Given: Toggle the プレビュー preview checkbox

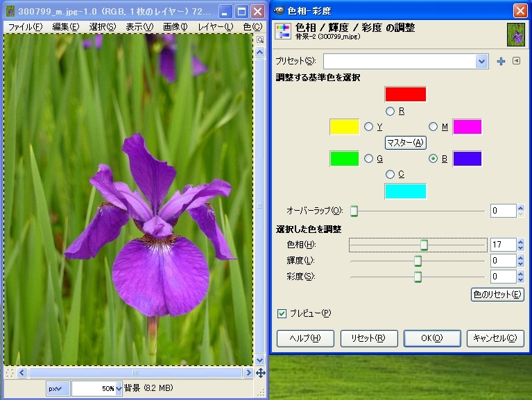Looking at the screenshot, I should coord(282,313).
